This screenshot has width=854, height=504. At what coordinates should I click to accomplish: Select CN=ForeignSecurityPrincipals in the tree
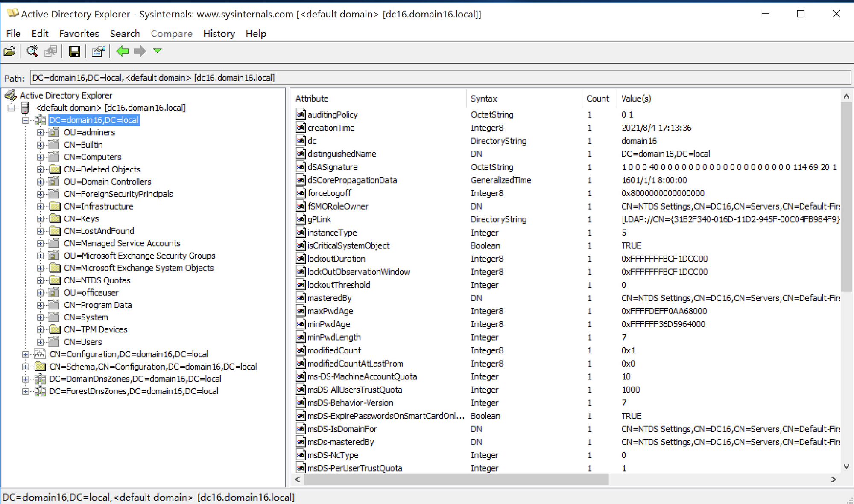click(x=118, y=194)
